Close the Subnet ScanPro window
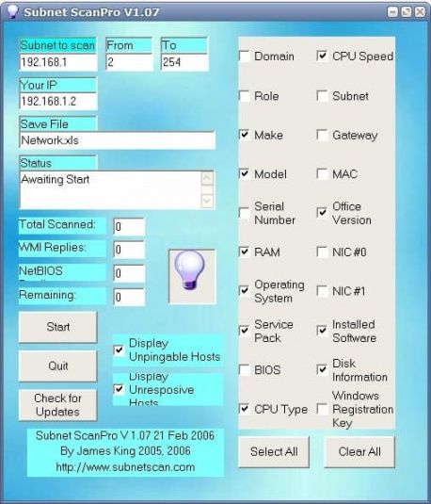This screenshot has width=431, height=504. (420, 12)
